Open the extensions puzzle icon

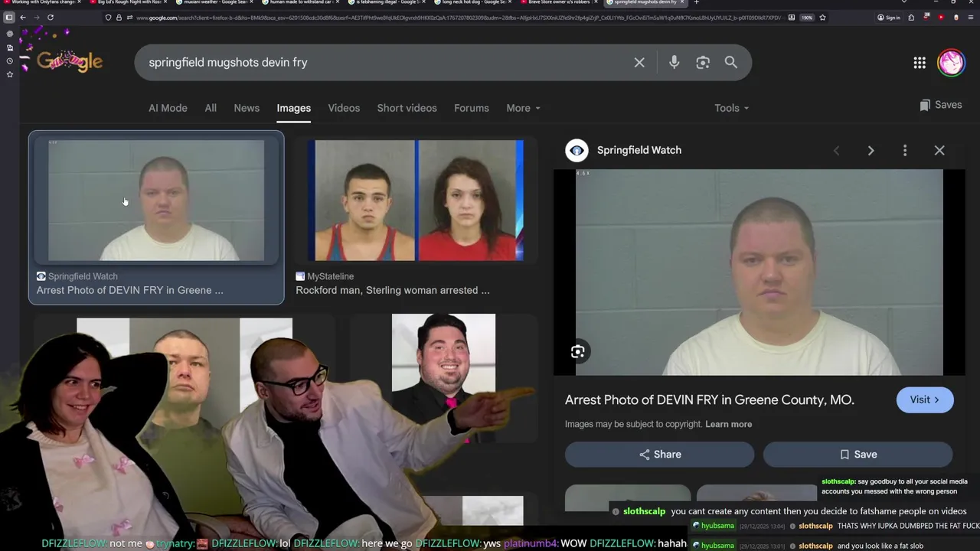[x=911, y=18]
